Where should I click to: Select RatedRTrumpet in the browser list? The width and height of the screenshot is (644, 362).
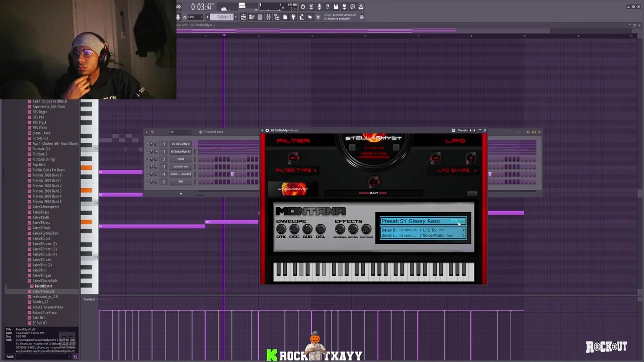(43, 291)
